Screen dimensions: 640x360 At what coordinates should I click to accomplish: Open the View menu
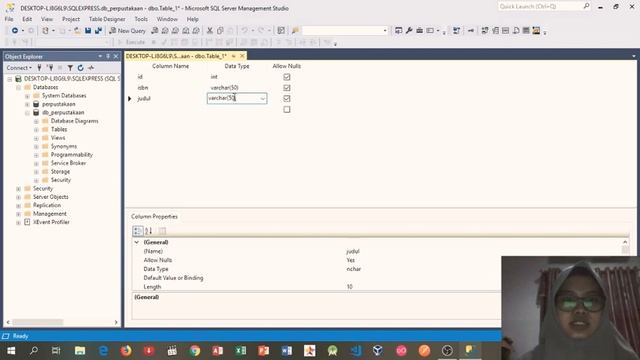click(x=47, y=19)
